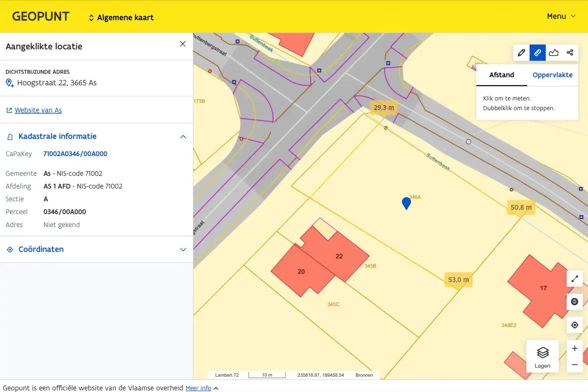
Task: Open the Menu dropdown
Action: click(x=561, y=16)
